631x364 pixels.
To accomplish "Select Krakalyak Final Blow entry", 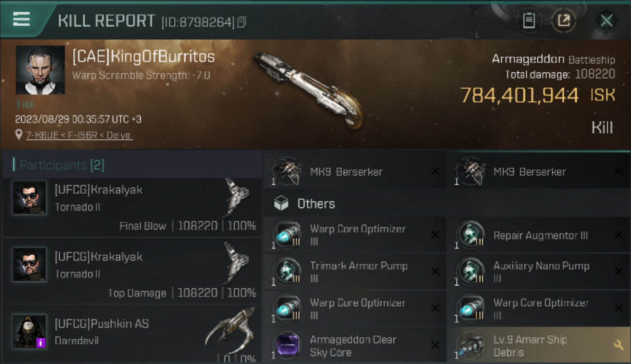I will click(132, 207).
